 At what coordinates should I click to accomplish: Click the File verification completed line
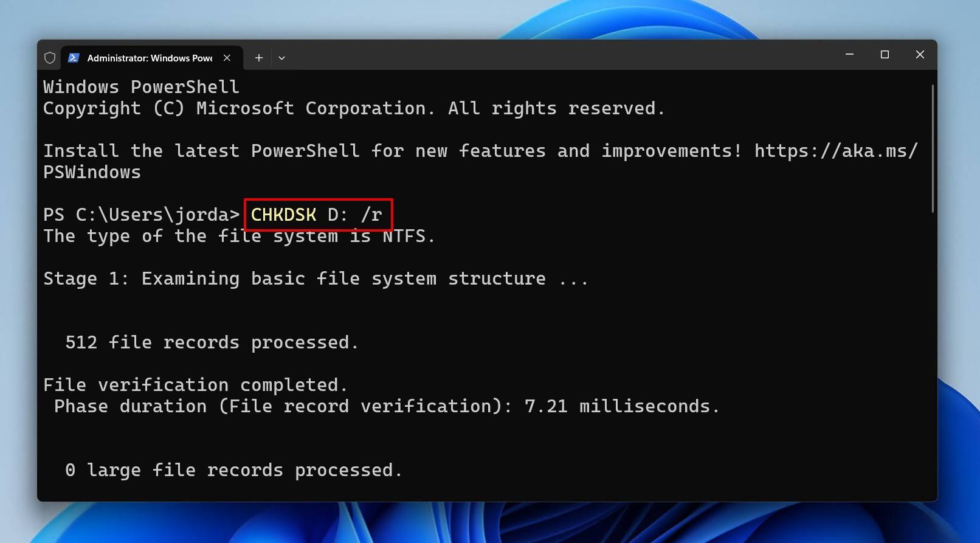click(195, 384)
